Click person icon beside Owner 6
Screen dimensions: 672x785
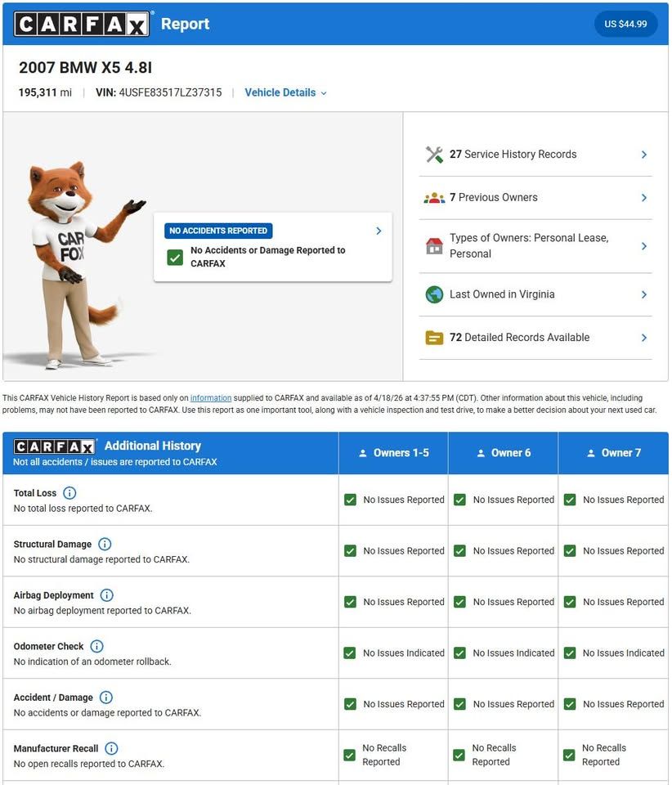(481, 453)
